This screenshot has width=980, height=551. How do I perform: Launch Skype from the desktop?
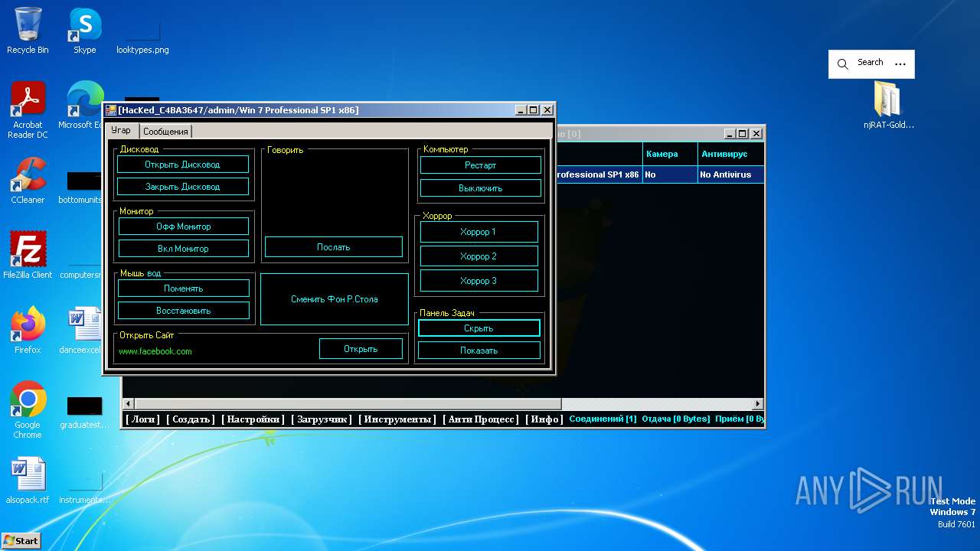tap(84, 31)
